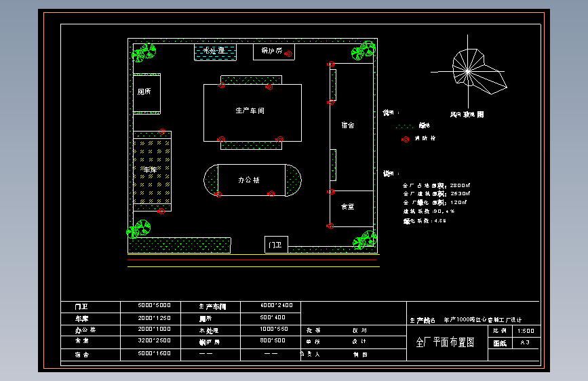Click the wind rose diagram
This screenshot has width=588, height=381.
pyautogui.click(x=469, y=71)
